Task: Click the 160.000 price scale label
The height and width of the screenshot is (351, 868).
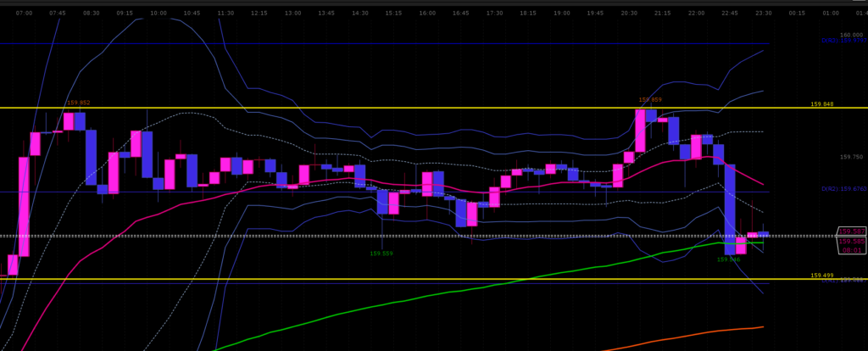Action: click(x=851, y=35)
